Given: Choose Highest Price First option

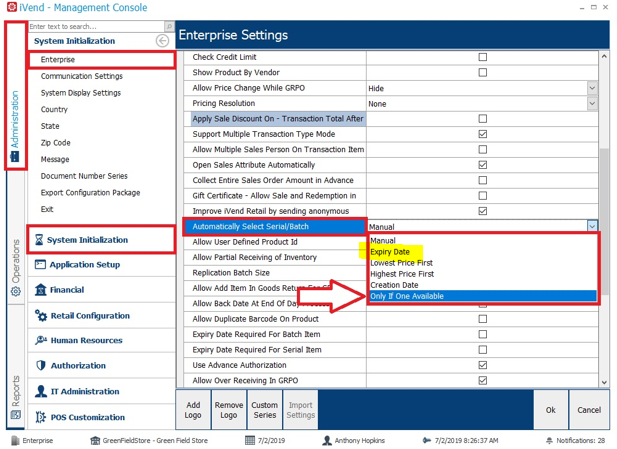Looking at the screenshot, I should pos(483,273).
